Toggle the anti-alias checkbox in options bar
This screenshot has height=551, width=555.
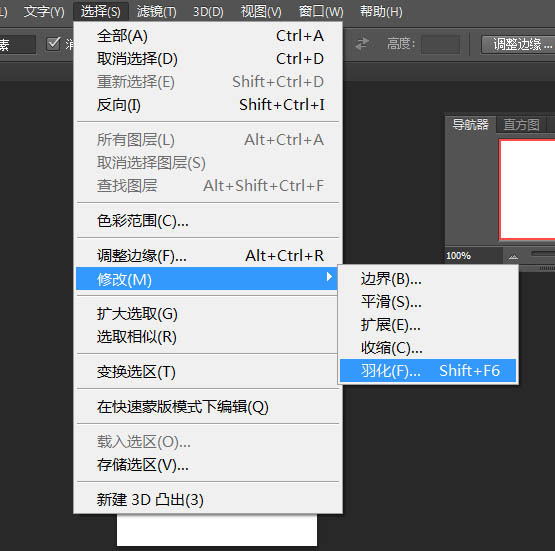click(53, 44)
